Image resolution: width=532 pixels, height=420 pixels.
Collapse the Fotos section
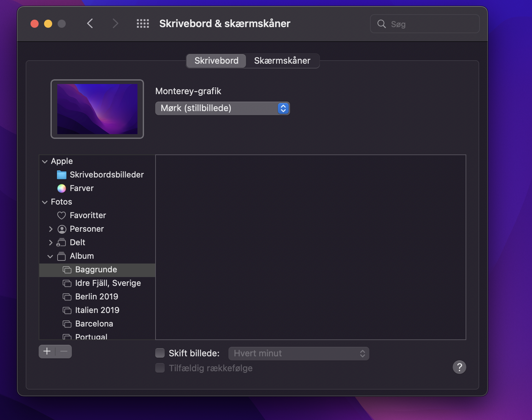(45, 202)
